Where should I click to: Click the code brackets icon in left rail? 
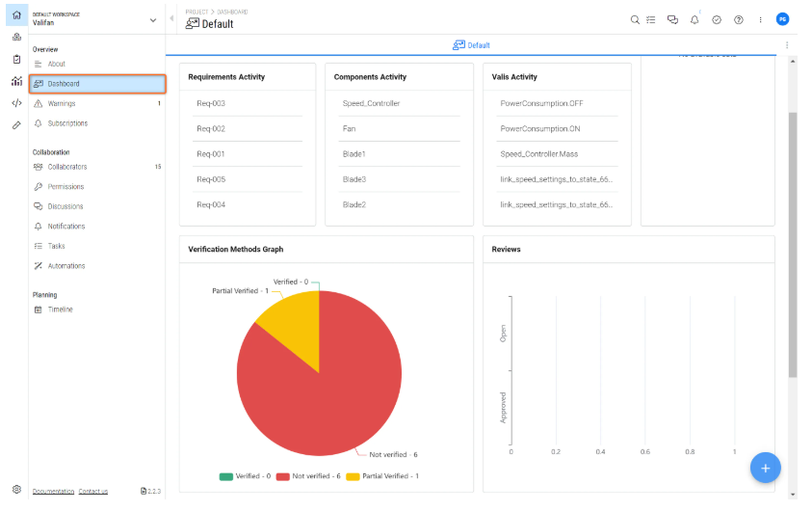[16, 103]
